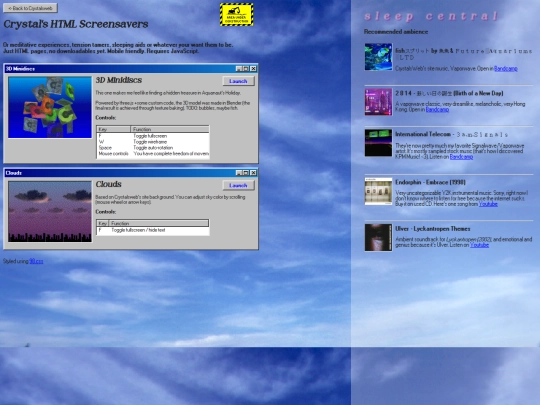Open the 98.css link
The width and height of the screenshot is (540, 405).
[36, 261]
